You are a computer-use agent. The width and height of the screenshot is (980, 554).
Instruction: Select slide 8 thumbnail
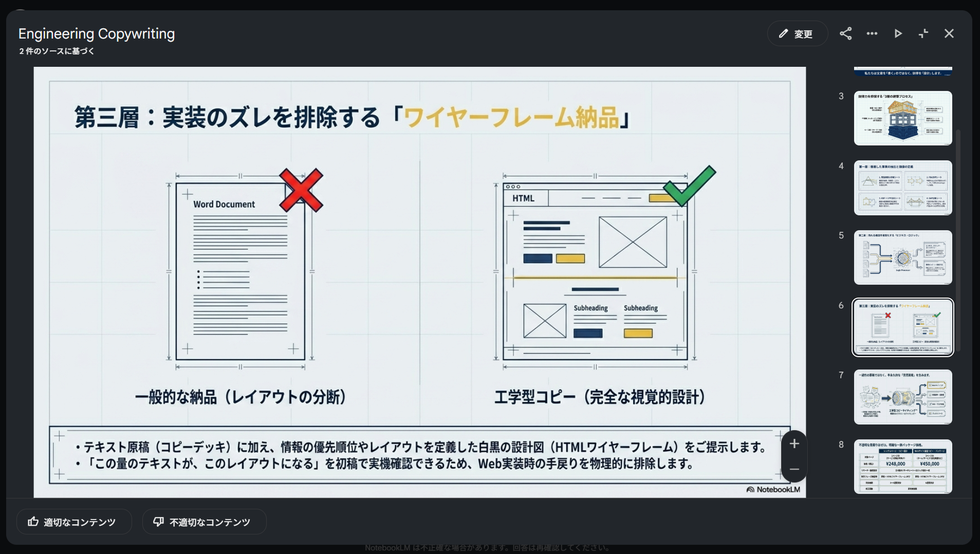[903, 467]
